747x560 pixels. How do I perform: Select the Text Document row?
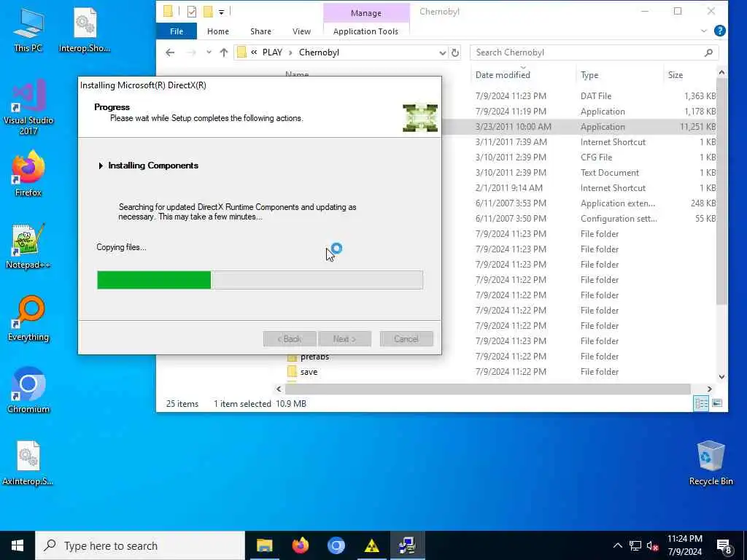tap(609, 172)
